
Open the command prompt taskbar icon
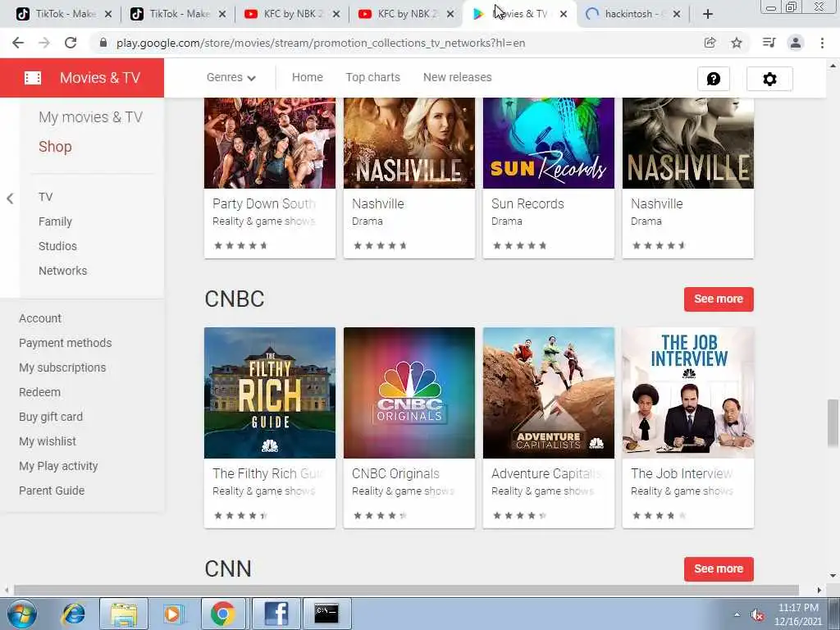[x=326, y=614]
